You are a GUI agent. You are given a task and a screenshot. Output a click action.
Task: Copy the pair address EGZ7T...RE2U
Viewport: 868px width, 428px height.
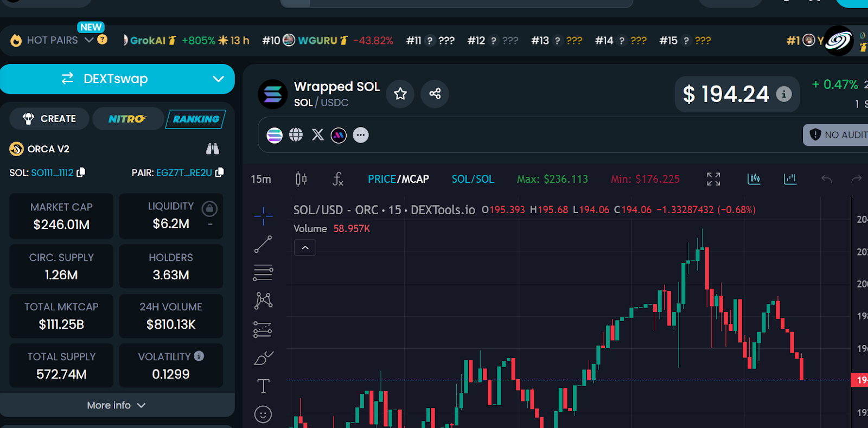(220, 172)
